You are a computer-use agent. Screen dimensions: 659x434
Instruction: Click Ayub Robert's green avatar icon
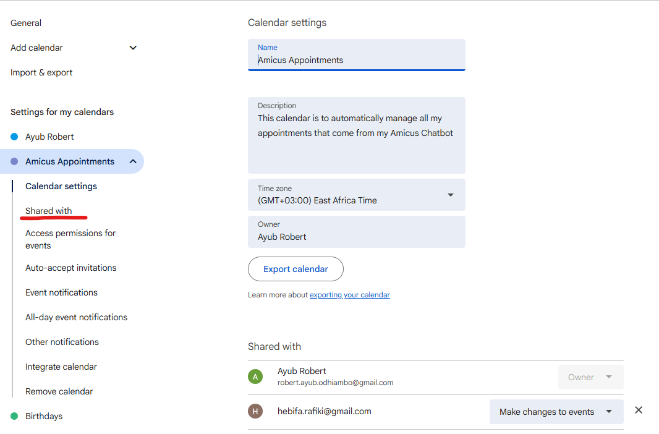click(x=255, y=376)
